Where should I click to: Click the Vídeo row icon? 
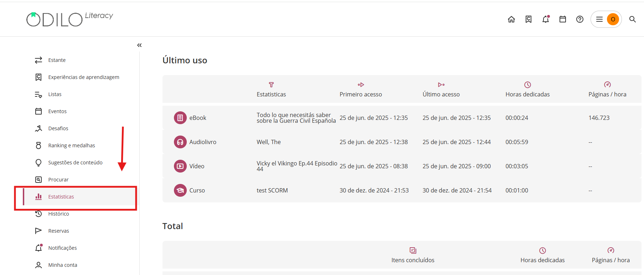pyautogui.click(x=180, y=166)
